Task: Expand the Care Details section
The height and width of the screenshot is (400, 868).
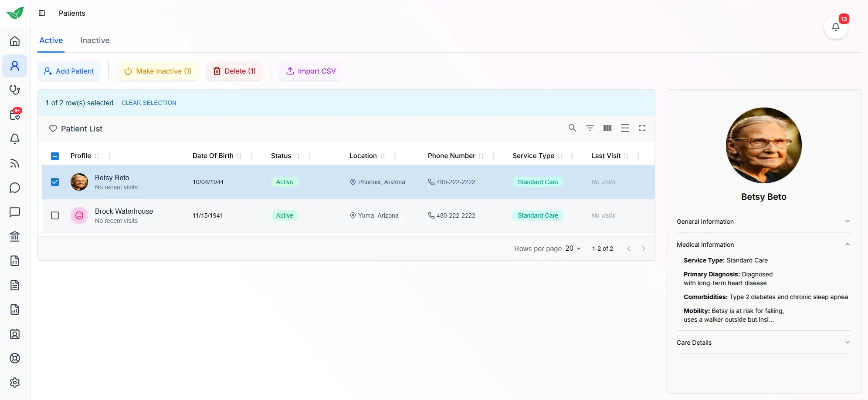Action: point(848,343)
